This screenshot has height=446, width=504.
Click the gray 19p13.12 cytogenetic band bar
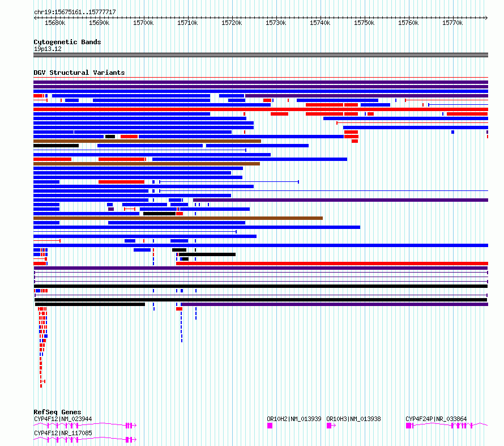click(x=260, y=55)
